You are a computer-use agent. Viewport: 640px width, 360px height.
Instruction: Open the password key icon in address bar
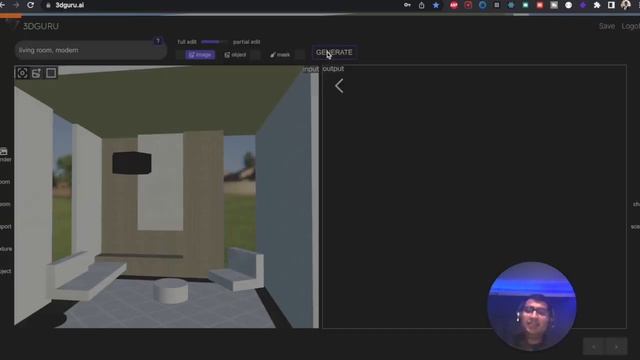407,5
